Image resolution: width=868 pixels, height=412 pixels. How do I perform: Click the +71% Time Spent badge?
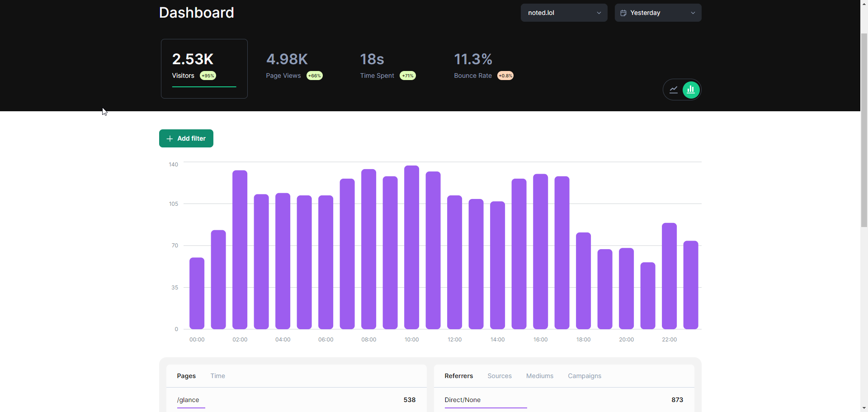(x=408, y=76)
